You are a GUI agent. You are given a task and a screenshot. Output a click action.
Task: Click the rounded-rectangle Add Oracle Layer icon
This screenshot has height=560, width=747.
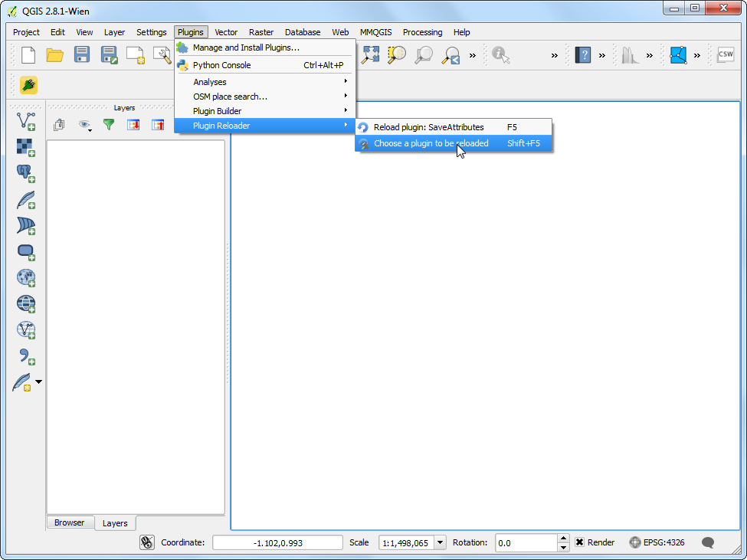tap(26, 251)
